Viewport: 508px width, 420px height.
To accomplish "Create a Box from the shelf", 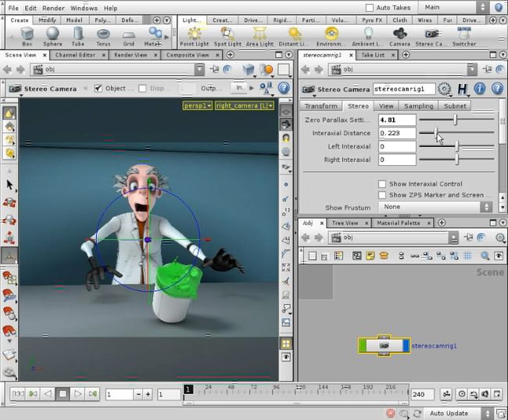I will 27,37.
